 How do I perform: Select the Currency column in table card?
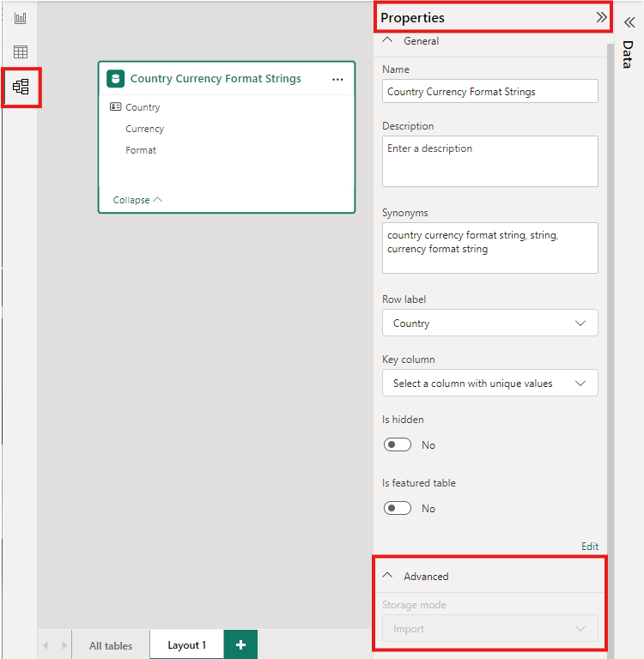pyautogui.click(x=145, y=129)
